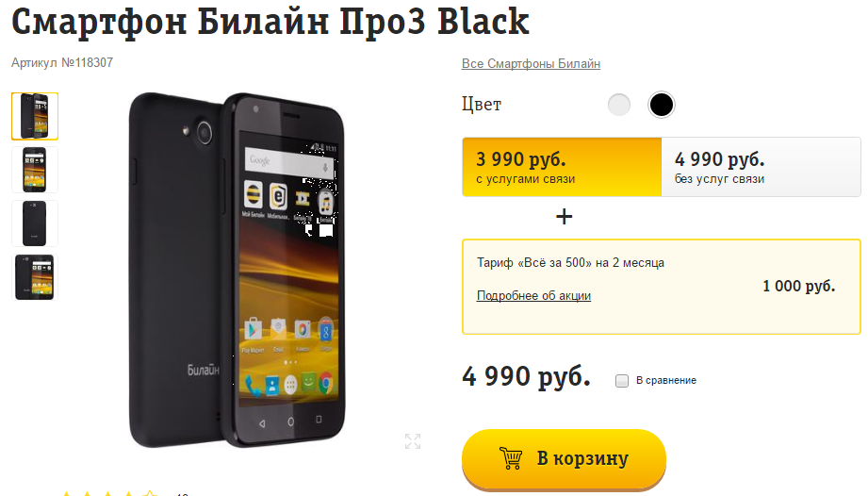Image resolution: width=868 pixels, height=496 pixels.
Task: Choose the white color swatch
Action: point(619,105)
